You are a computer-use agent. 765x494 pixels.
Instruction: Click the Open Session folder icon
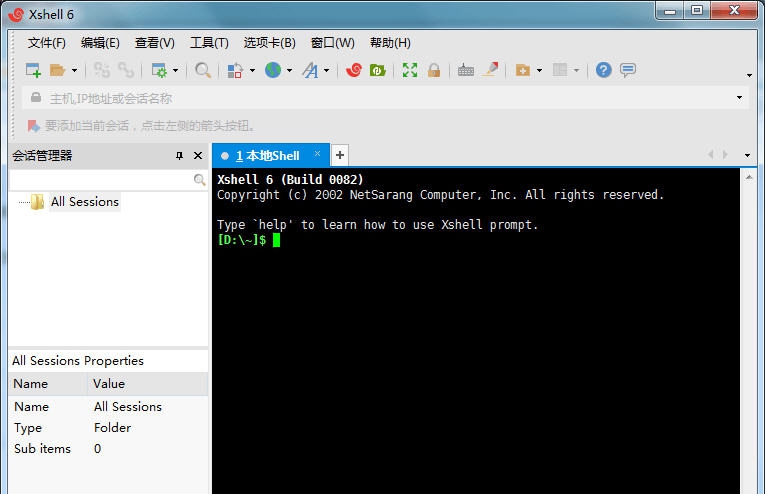click(x=57, y=70)
